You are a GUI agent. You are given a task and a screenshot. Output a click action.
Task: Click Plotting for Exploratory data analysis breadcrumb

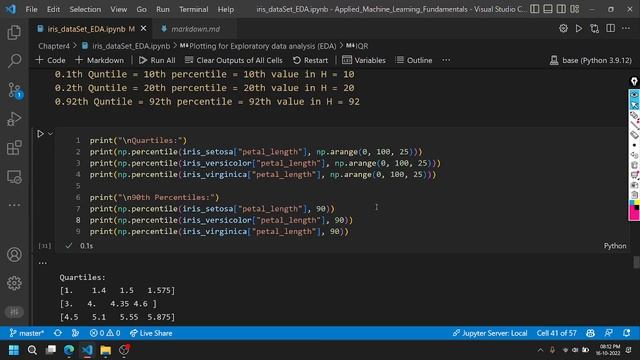[258, 46]
